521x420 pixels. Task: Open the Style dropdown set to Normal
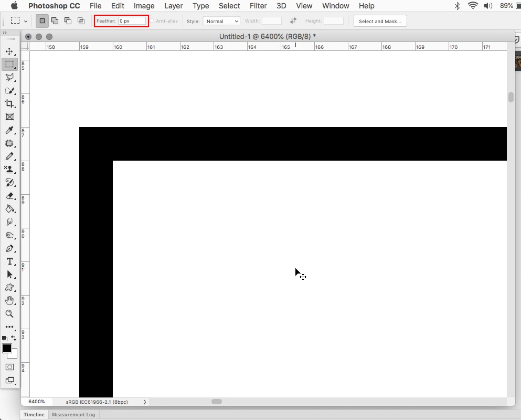click(221, 21)
